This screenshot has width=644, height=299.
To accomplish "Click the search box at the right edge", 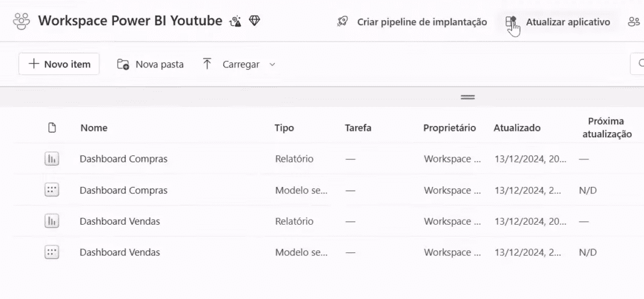I will (x=637, y=64).
